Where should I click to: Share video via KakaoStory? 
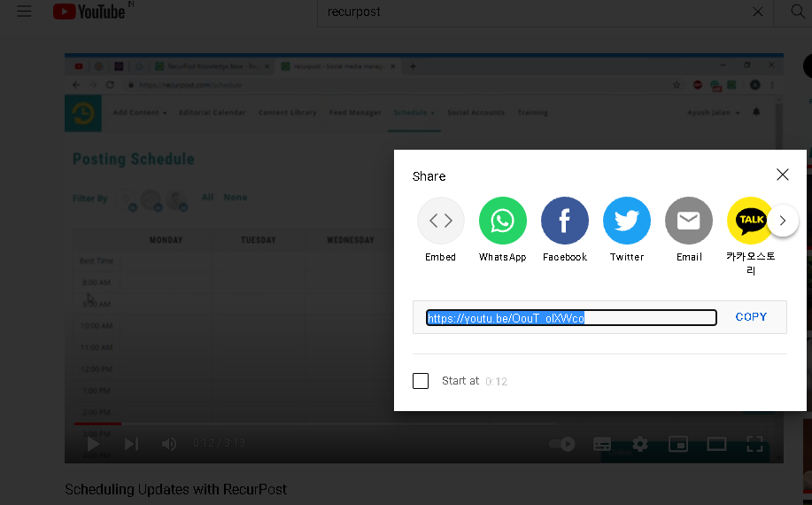750,237
